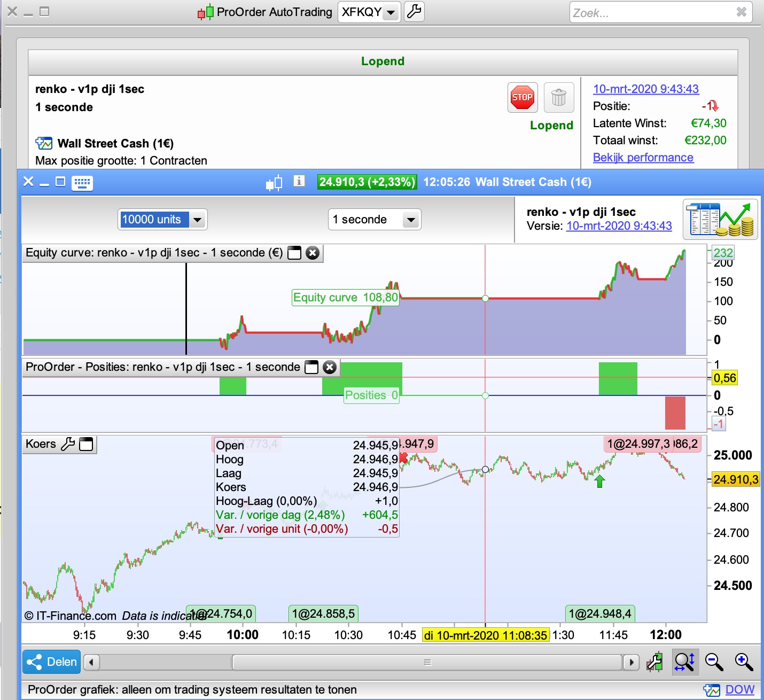Delete the renko strategy with trash icon
This screenshot has width=764, height=700.
point(558,97)
